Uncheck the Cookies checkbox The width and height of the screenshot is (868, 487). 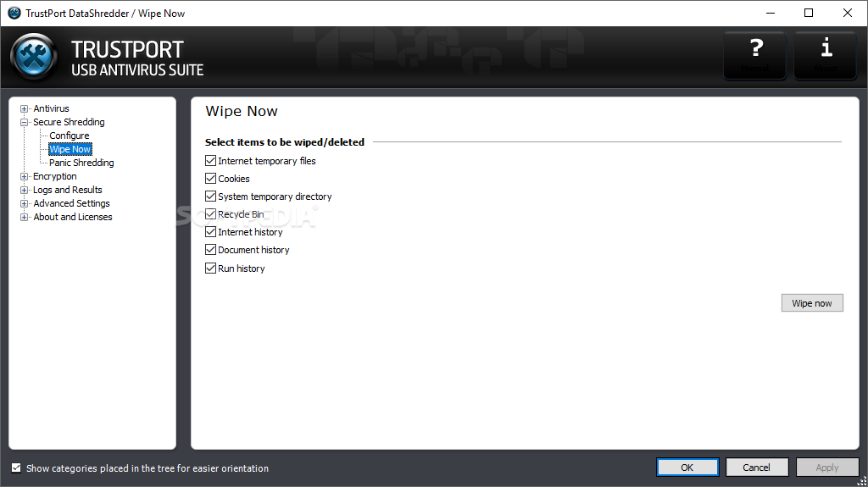pos(210,178)
